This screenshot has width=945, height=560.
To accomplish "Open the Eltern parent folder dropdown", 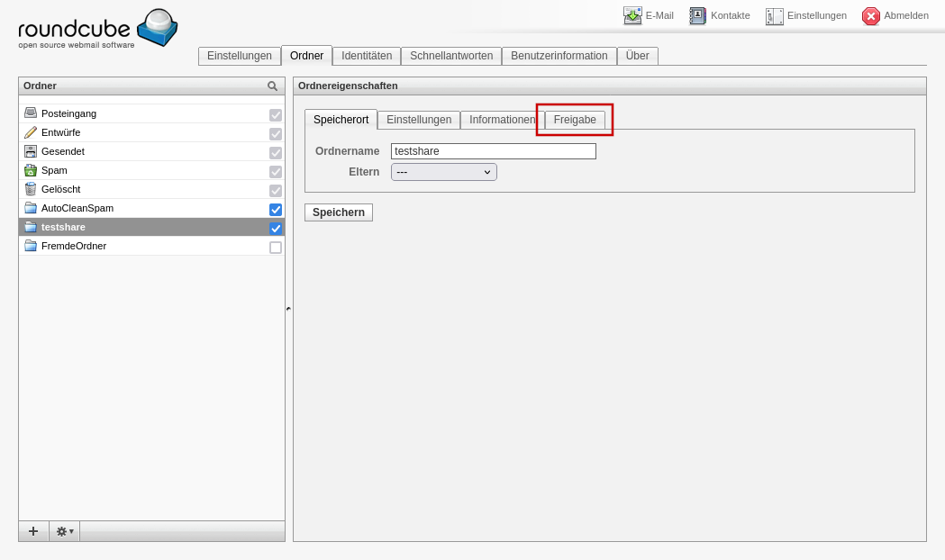I will [443, 172].
